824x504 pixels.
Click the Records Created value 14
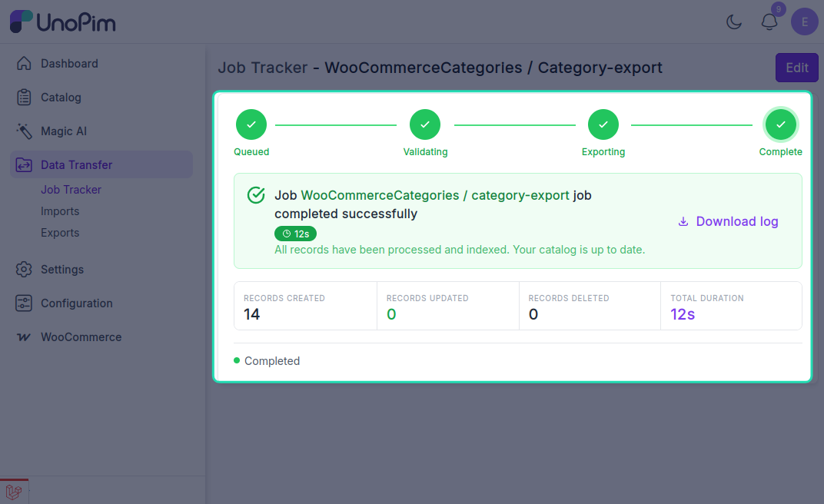pos(251,314)
